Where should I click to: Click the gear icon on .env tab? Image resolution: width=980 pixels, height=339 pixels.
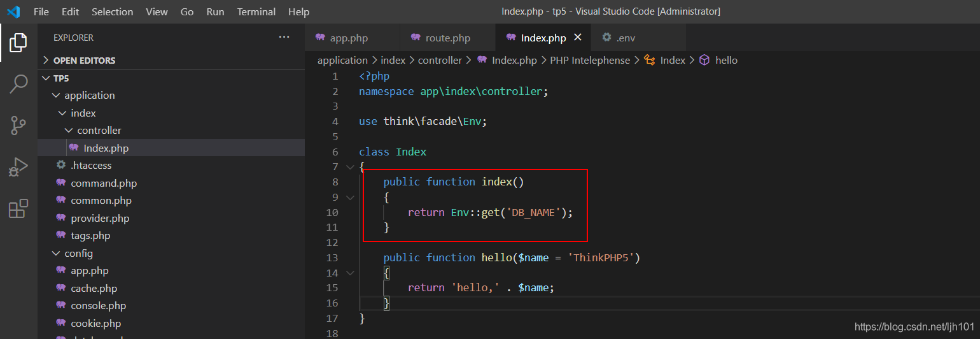click(606, 38)
